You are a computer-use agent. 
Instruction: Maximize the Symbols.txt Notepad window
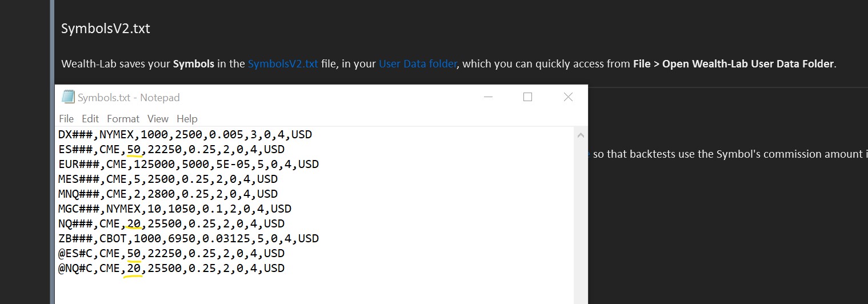pyautogui.click(x=527, y=97)
